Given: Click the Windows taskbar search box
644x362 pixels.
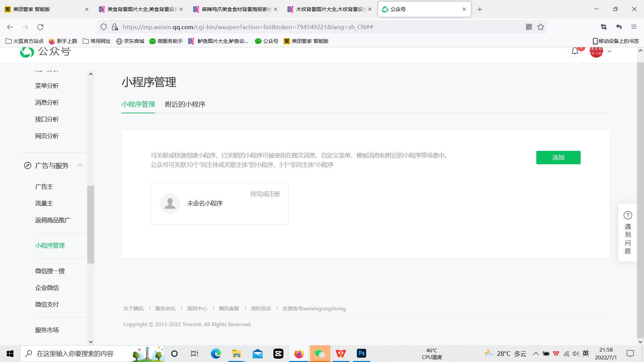Looking at the screenshot, I should 75,354.
